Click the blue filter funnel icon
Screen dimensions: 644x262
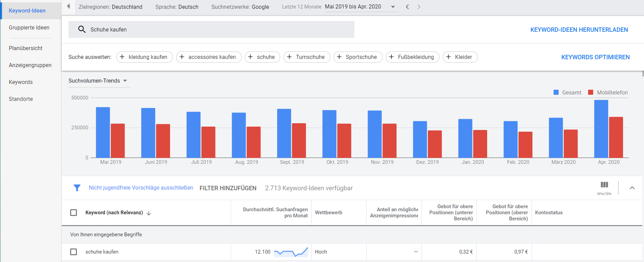pyautogui.click(x=77, y=188)
